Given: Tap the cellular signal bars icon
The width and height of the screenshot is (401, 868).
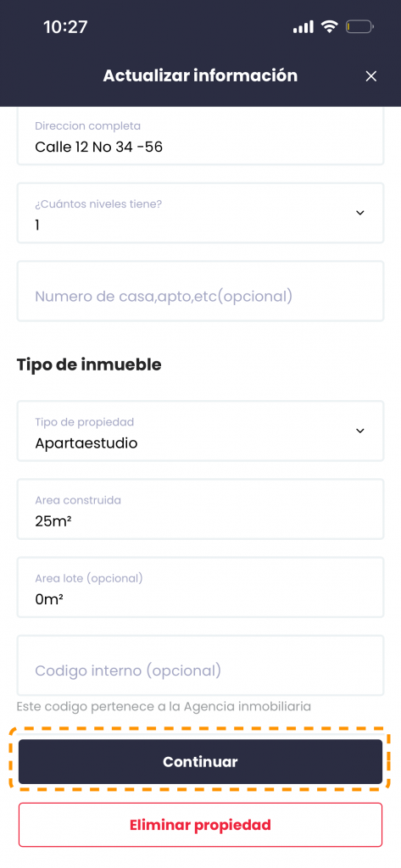Looking at the screenshot, I should pos(303,26).
